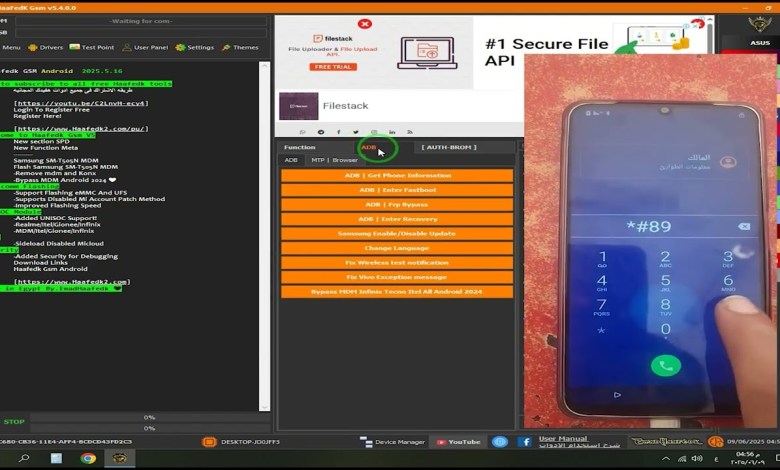Screen dimensions: 780x470
Task: Tap the star key on the phone dialer
Action: [601, 330]
